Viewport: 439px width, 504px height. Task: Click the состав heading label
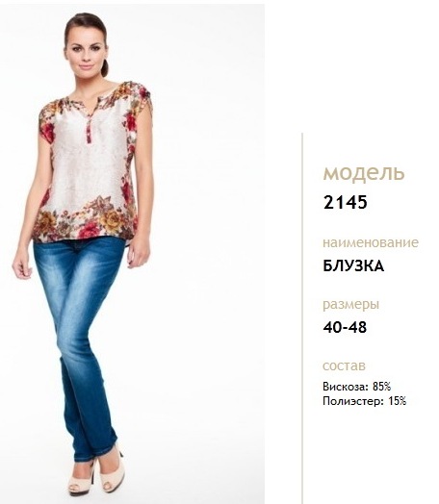[x=344, y=365]
